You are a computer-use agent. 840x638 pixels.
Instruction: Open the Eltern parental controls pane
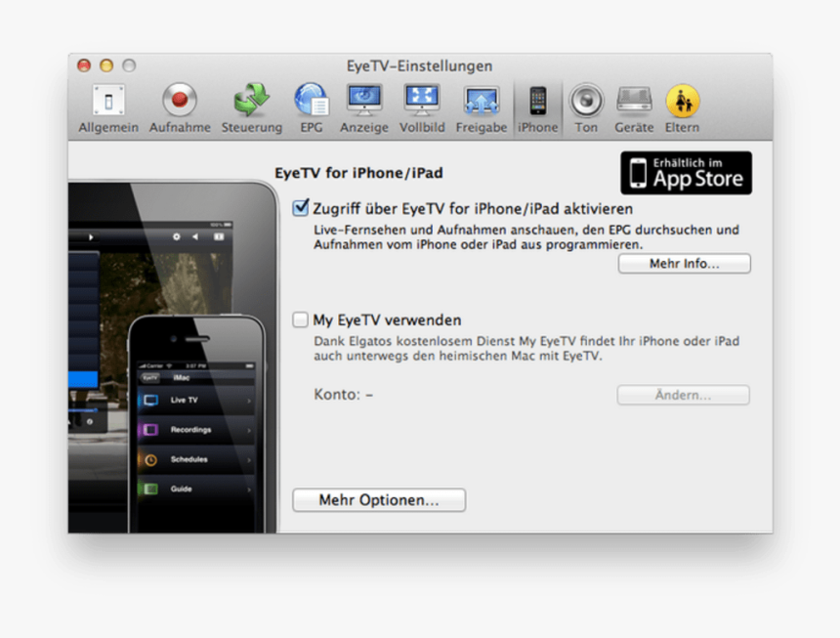682,108
